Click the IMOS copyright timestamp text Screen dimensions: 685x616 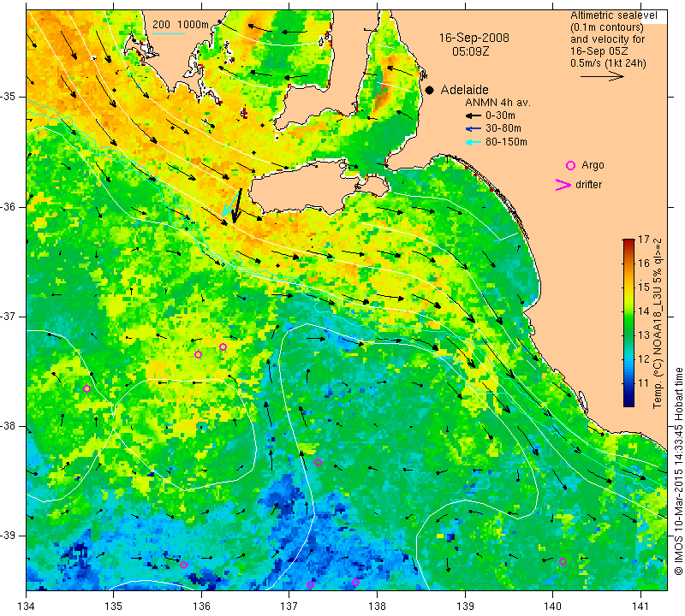(678, 471)
